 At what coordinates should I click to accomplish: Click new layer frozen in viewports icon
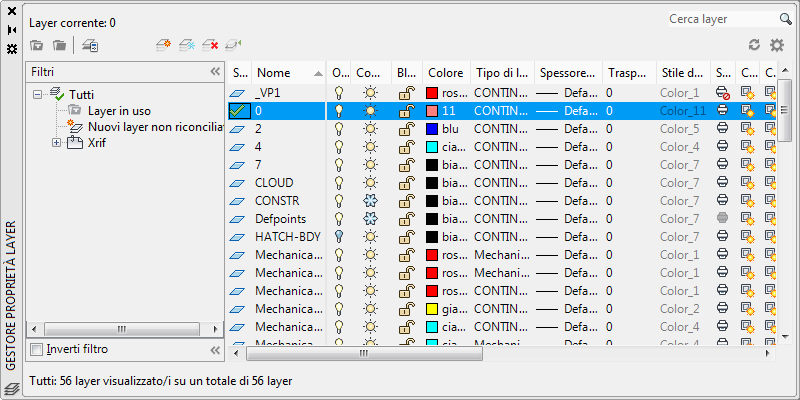187,45
